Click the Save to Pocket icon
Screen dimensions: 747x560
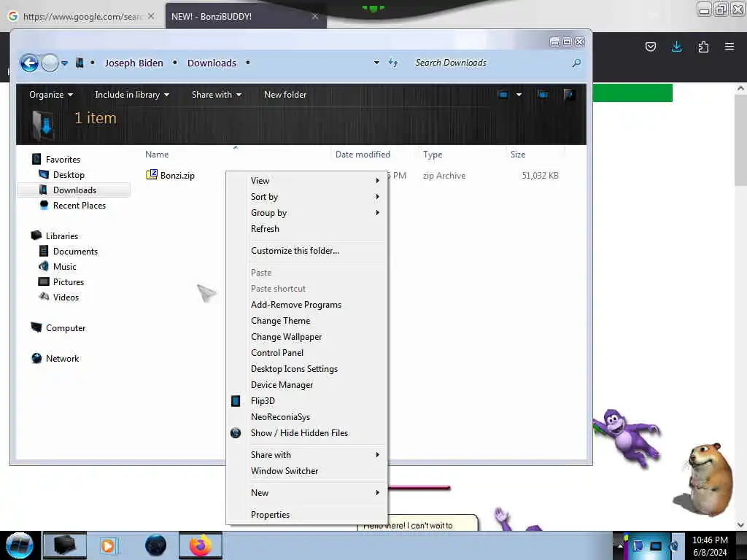[x=650, y=46]
